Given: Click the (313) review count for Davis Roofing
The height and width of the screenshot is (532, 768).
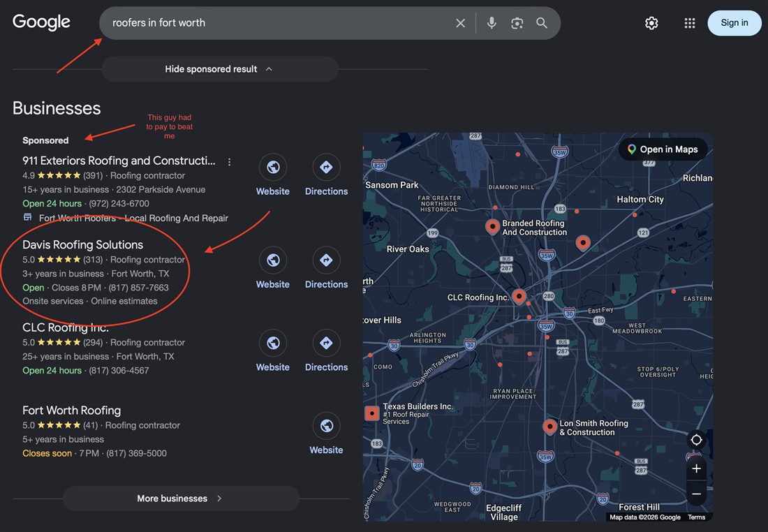Looking at the screenshot, I should pos(93,260).
